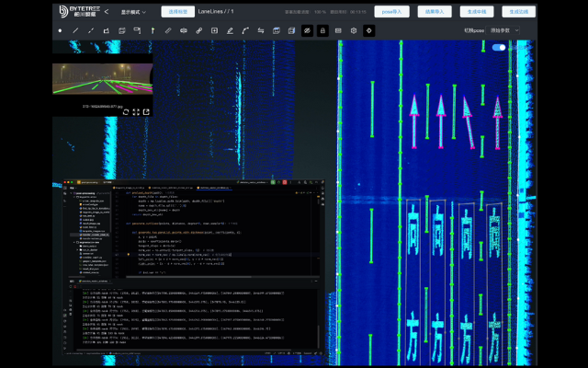Toggle the hide-visibility eye icon
The image size is (588, 368).
[x=307, y=30]
